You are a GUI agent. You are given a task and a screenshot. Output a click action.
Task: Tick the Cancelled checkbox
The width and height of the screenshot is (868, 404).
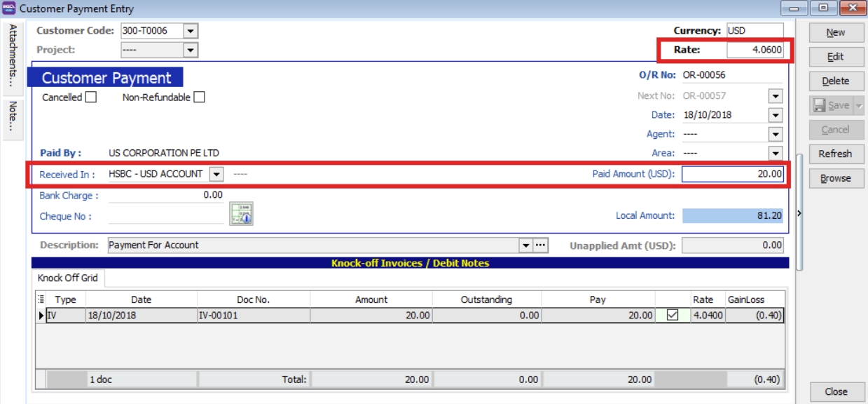90,97
